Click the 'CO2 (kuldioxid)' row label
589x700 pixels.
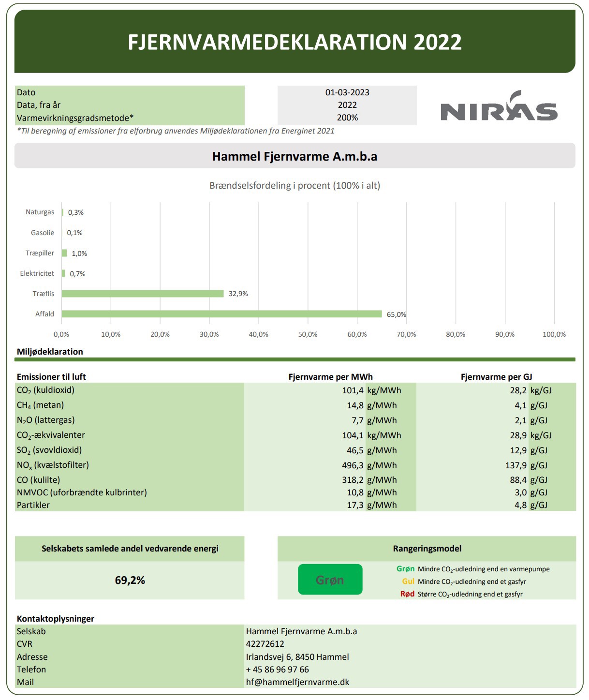tap(45, 390)
